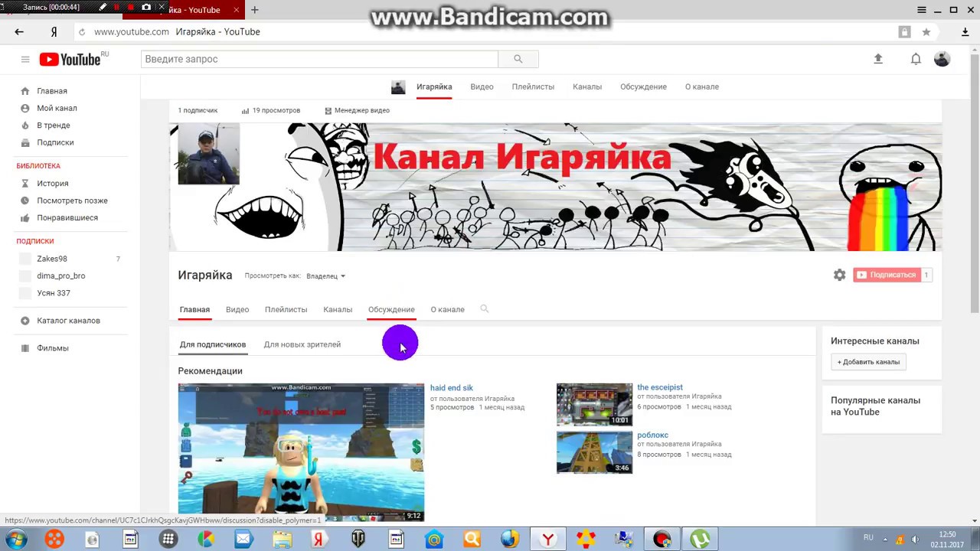Open 'haid end sik' video title
The width and height of the screenshot is (980, 551).
(452, 388)
